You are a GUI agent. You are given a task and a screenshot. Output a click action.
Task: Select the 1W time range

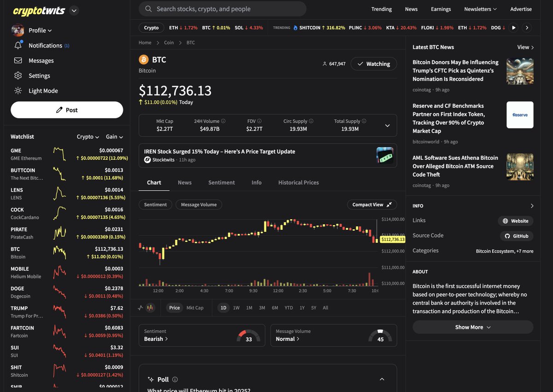pos(236,308)
